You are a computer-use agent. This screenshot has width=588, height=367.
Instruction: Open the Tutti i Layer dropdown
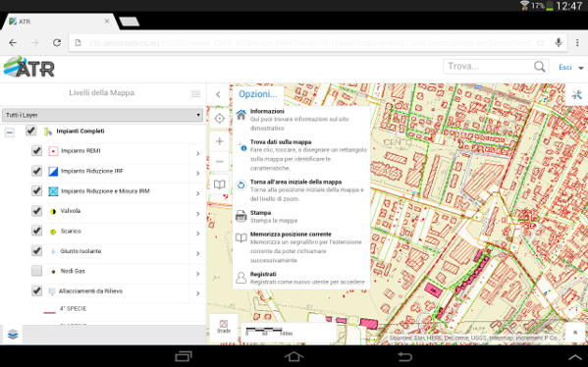point(102,115)
